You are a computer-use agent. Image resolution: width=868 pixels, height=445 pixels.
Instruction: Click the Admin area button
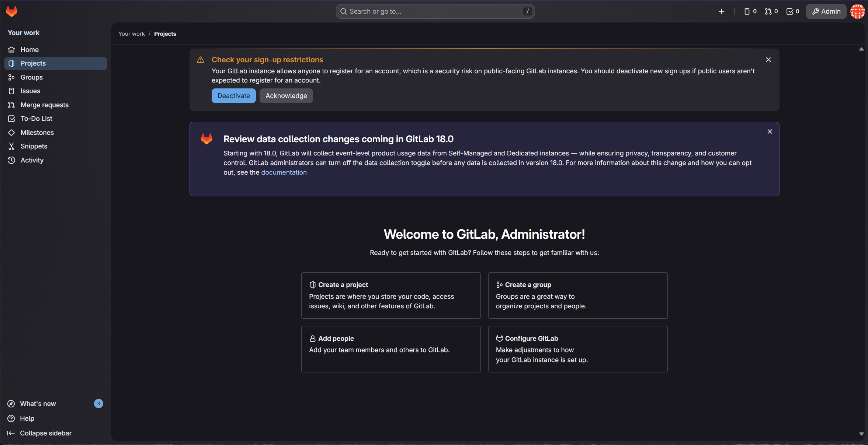[x=826, y=11]
